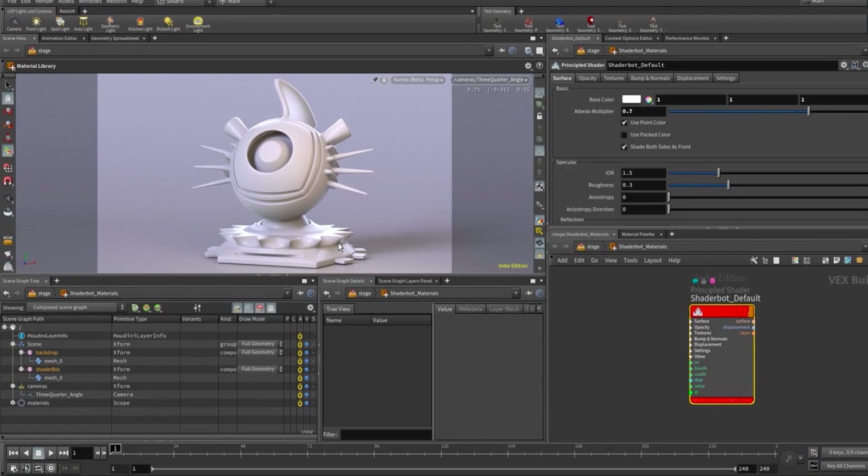This screenshot has width=868, height=476.
Task: Collapse the shaderBot tree node
Action: 21,369
